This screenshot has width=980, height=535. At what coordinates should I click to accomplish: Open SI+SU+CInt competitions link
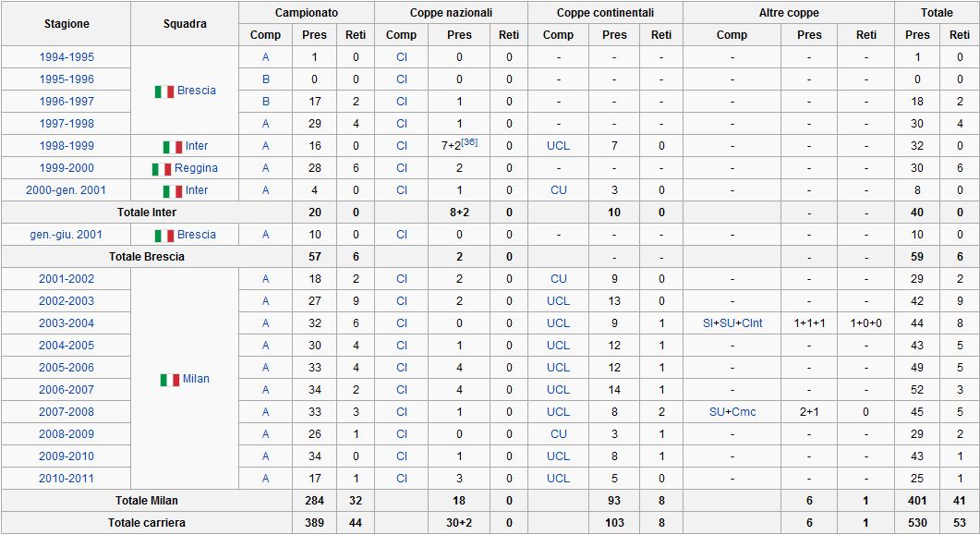pyautogui.click(x=732, y=323)
